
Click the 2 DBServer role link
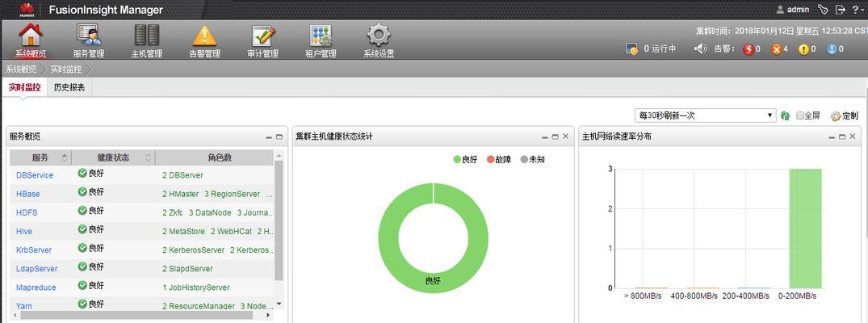point(182,175)
